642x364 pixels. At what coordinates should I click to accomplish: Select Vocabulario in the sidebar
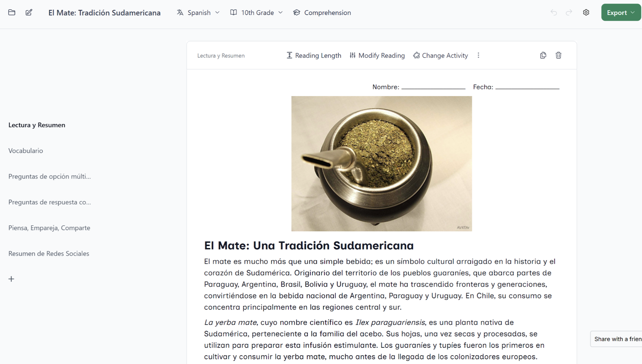pyautogui.click(x=26, y=151)
